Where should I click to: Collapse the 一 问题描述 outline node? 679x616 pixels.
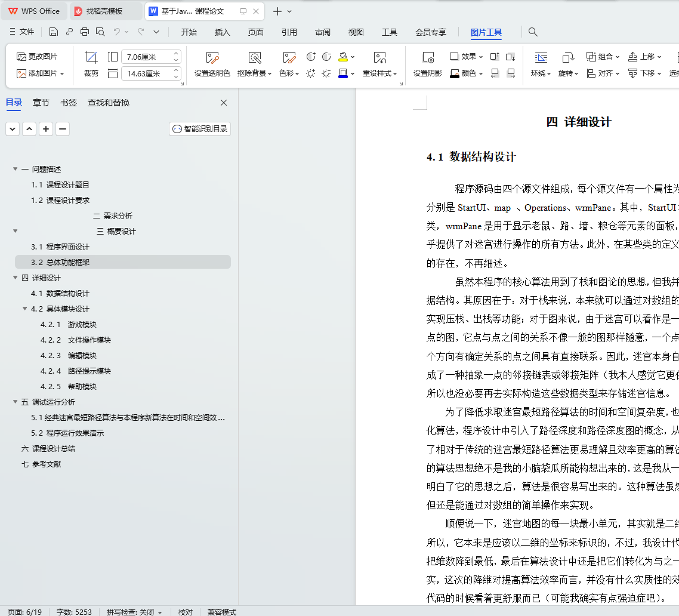15,169
